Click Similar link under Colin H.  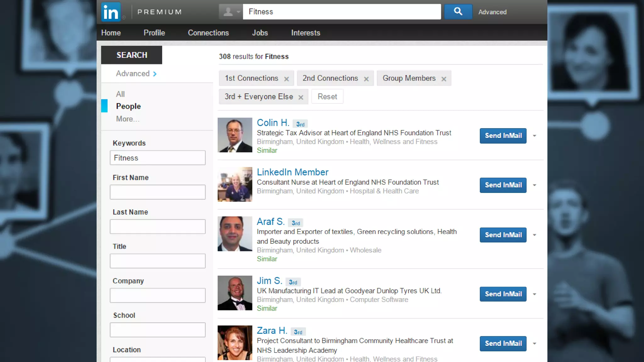pyautogui.click(x=267, y=151)
